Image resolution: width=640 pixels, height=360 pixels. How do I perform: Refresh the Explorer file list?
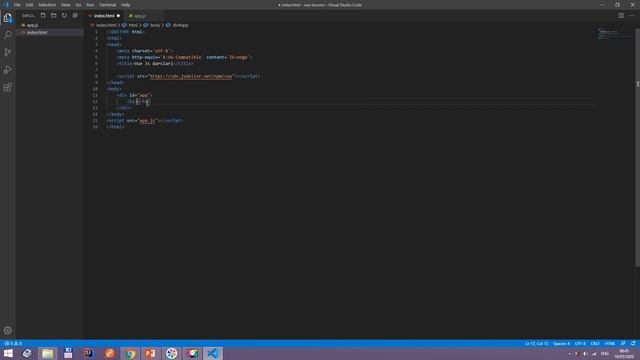(64, 16)
